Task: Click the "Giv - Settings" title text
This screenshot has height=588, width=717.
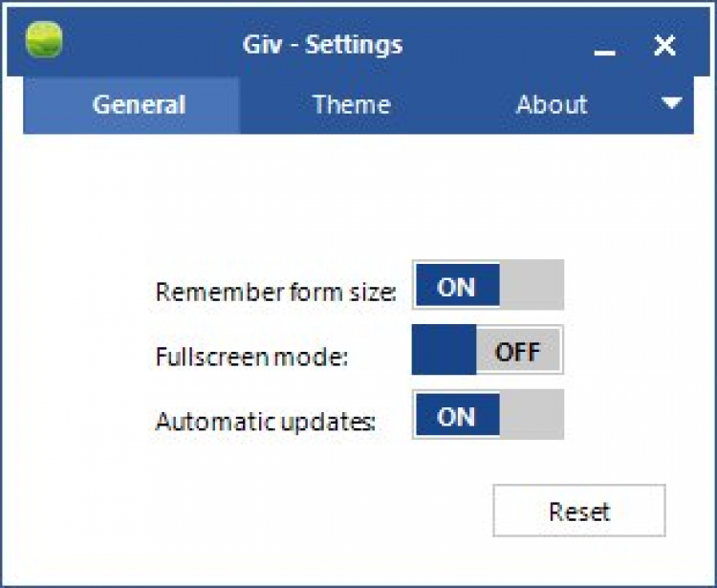Action: (x=322, y=44)
